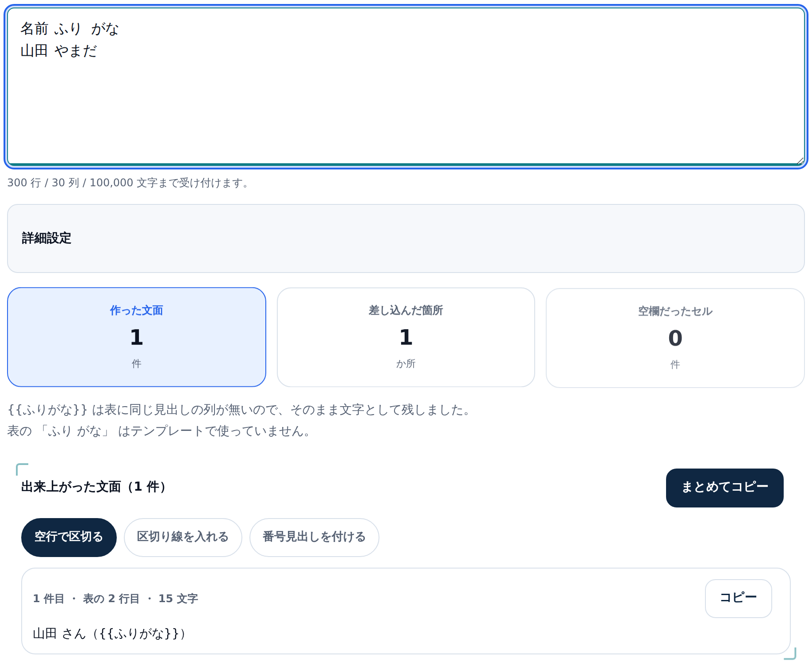This screenshot has height=661, width=812.
Task: Choose 番号見出しを付ける separator option
Action: click(x=314, y=537)
